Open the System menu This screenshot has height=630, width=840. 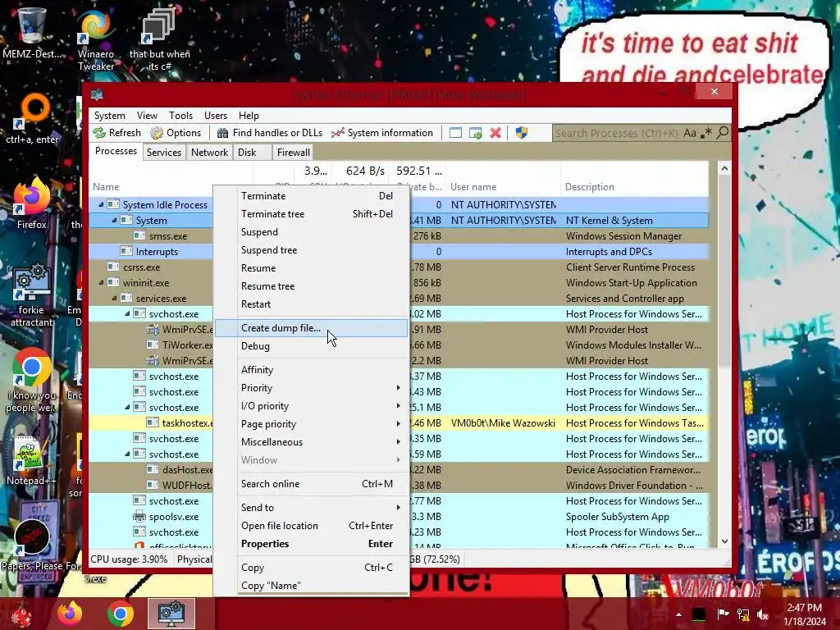point(109,116)
